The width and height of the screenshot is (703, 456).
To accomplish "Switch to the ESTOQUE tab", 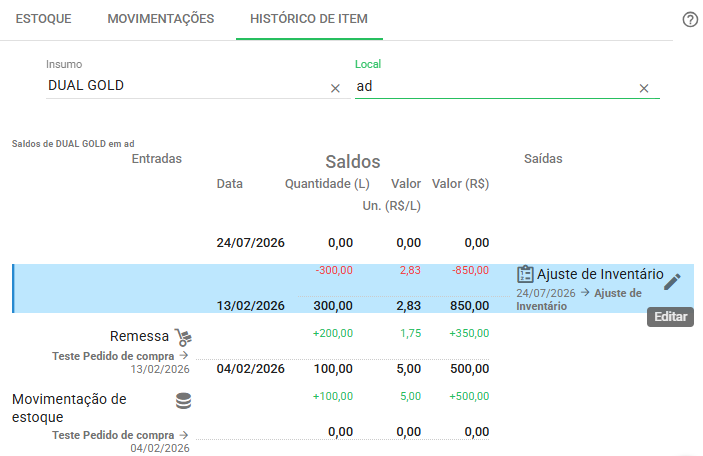I will [43, 19].
